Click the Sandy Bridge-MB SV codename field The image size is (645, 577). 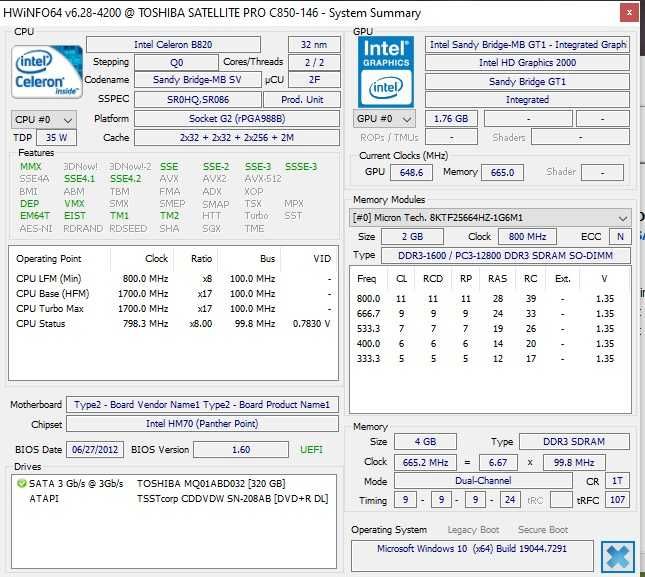pos(197,79)
